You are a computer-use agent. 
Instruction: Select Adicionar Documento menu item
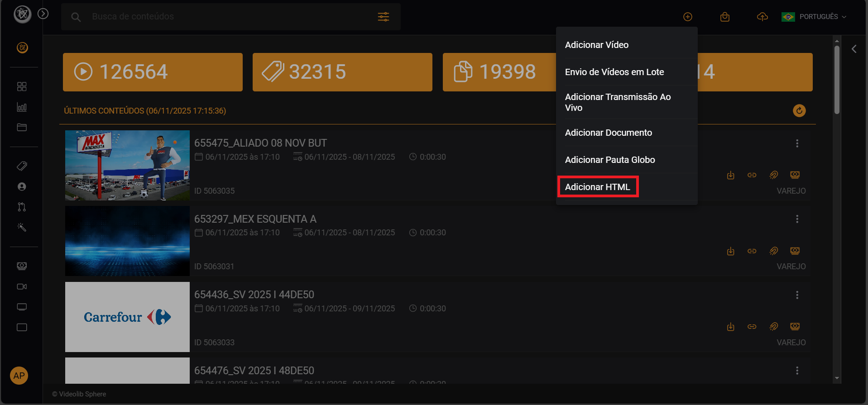point(627,133)
